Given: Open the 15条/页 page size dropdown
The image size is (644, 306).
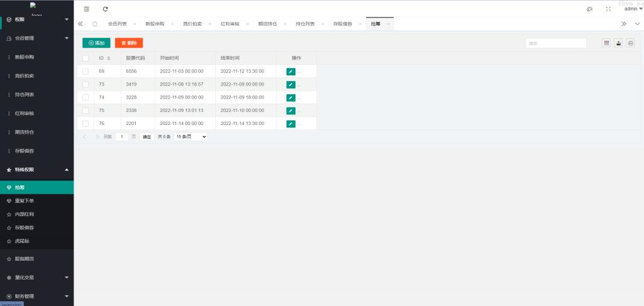Looking at the screenshot, I should [x=191, y=136].
